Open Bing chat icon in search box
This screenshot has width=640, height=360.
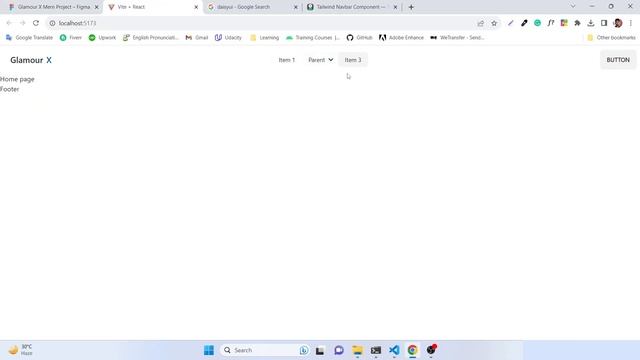304,350
